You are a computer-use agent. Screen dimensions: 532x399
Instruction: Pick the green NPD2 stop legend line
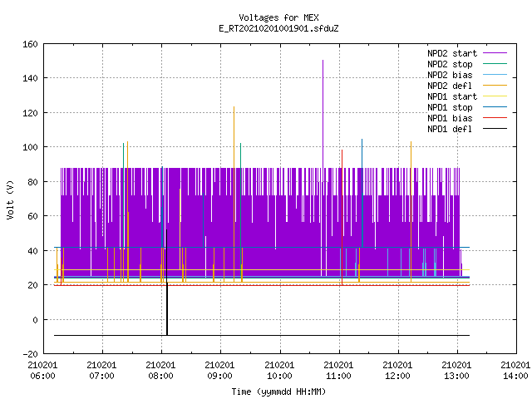pos(495,63)
